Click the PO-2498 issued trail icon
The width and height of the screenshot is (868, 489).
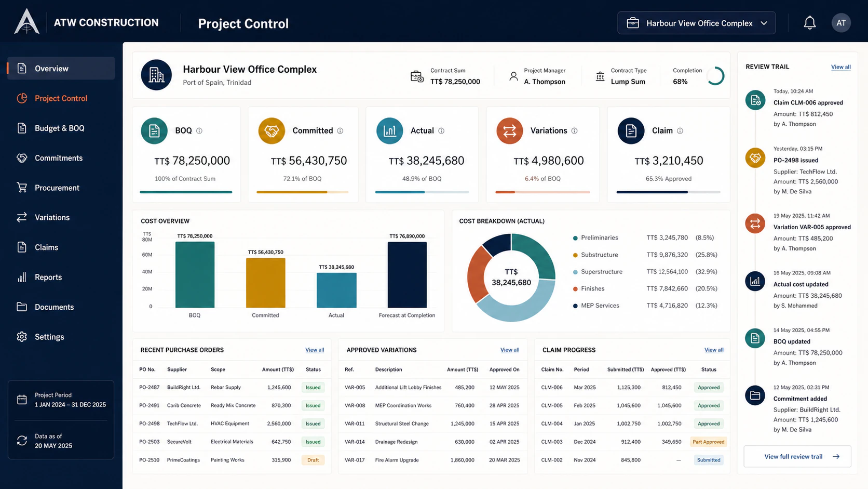click(755, 157)
